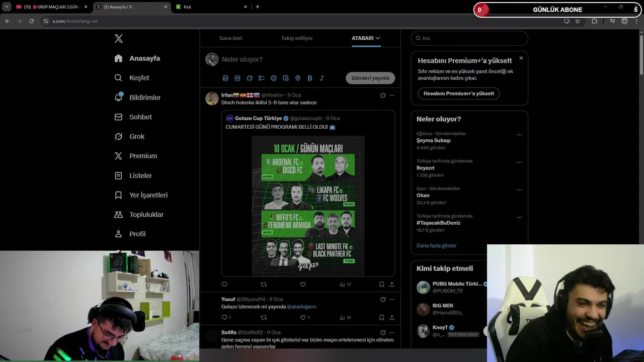Repost Irfan's post
The image size is (644, 362).
point(264,284)
